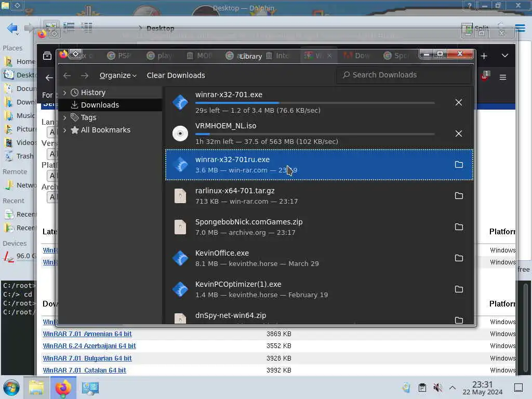This screenshot has height=399, width=532.
Task: Select Tags in the Library sidebar
Action: [88, 117]
